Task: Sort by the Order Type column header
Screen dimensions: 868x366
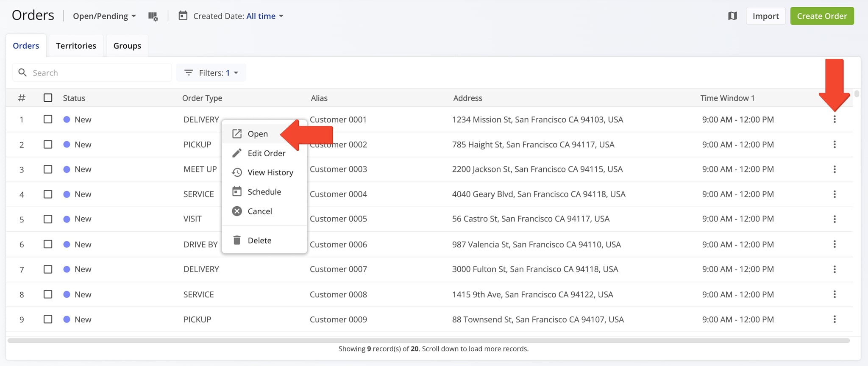Action: [202, 98]
